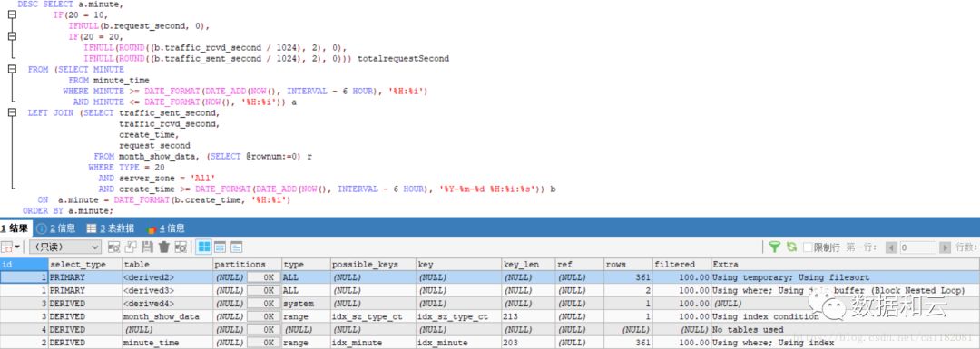Collapse the fold at FROM (SELECT MINUTE
The width and height of the screenshot is (980, 349).
click(x=12, y=69)
